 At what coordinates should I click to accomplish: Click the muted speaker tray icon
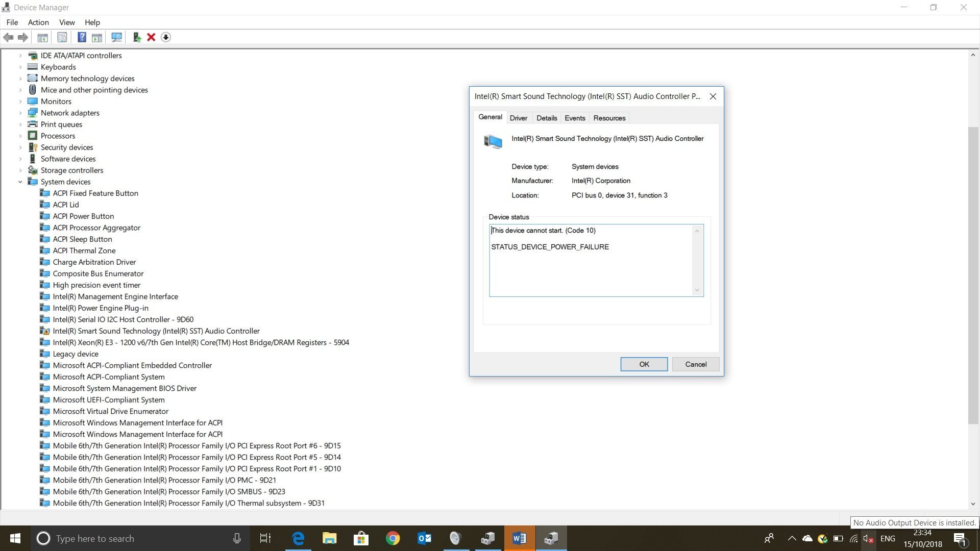[868, 538]
